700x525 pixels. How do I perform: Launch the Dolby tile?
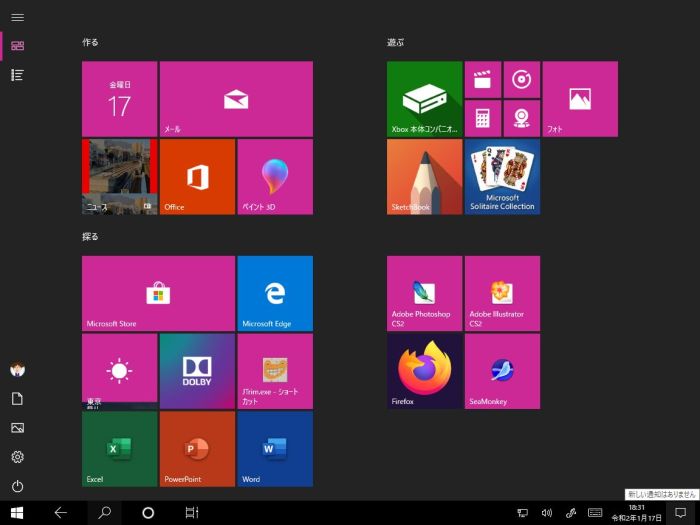(197, 371)
